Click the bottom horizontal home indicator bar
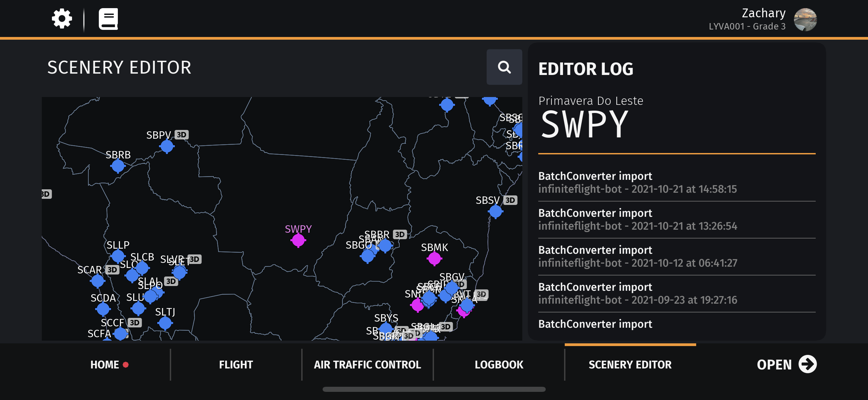The width and height of the screenshot is (868, 400). pyautogui.click(x=434, y=389)
